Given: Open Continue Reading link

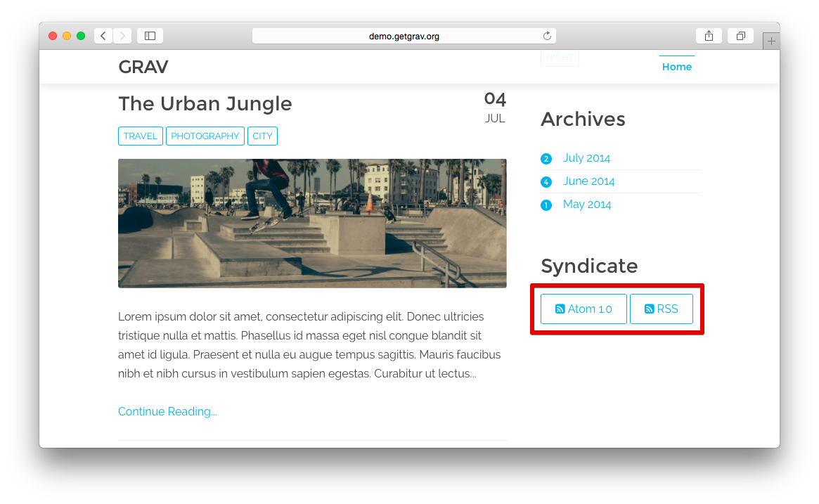Looking at the screenshot, I should [x=167, y=412].
